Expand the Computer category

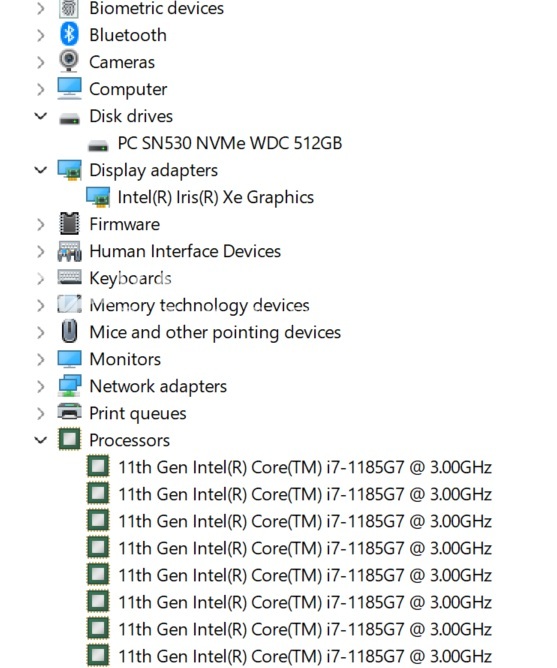coord(40,89)
